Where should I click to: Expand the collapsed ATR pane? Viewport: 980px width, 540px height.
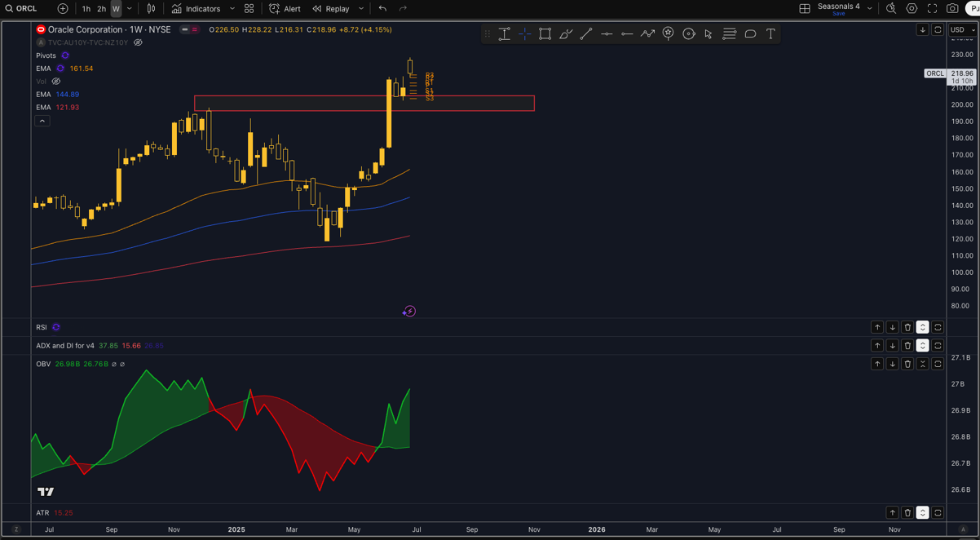coord(922,513)
